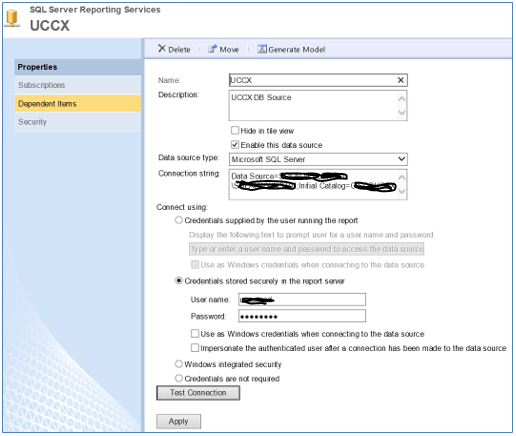Click the Apply button
Image resolution: width=516 pixels, height=436 pixels.
click(x=179, y=421)
